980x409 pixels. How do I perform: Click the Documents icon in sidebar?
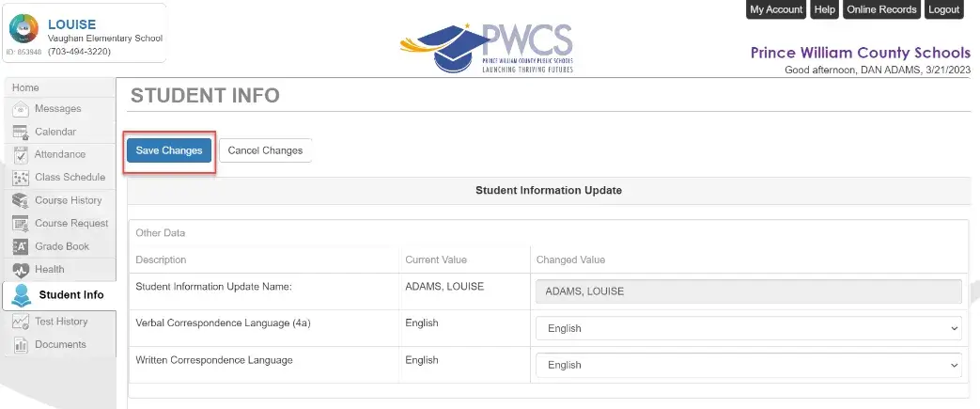tap(21, 344)
